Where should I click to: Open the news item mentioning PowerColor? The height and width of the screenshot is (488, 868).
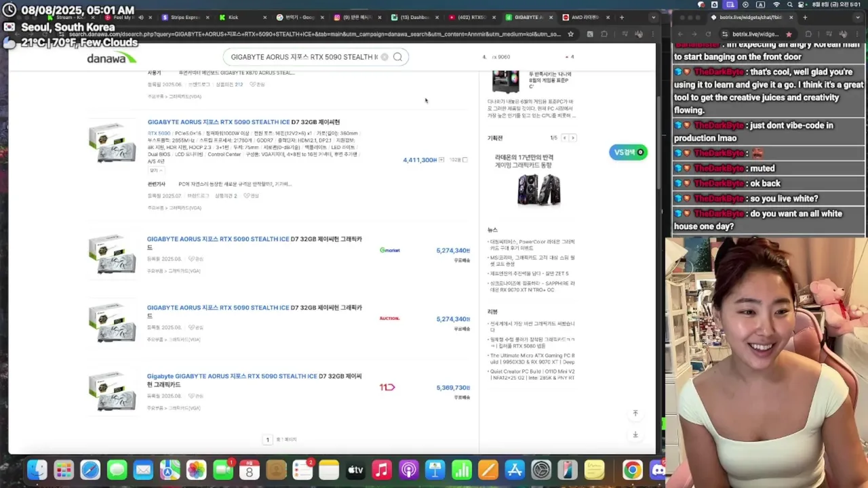tap(532, 245)
